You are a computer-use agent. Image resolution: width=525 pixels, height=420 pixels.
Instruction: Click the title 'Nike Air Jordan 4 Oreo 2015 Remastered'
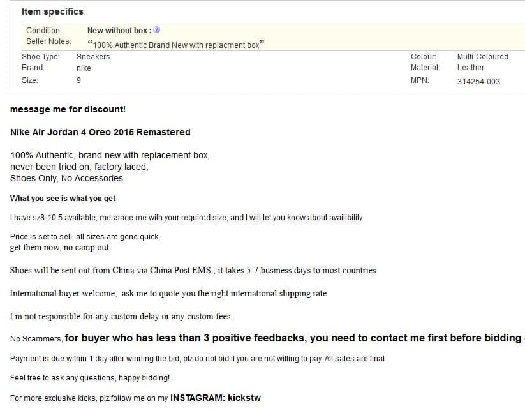coord(100,132)
